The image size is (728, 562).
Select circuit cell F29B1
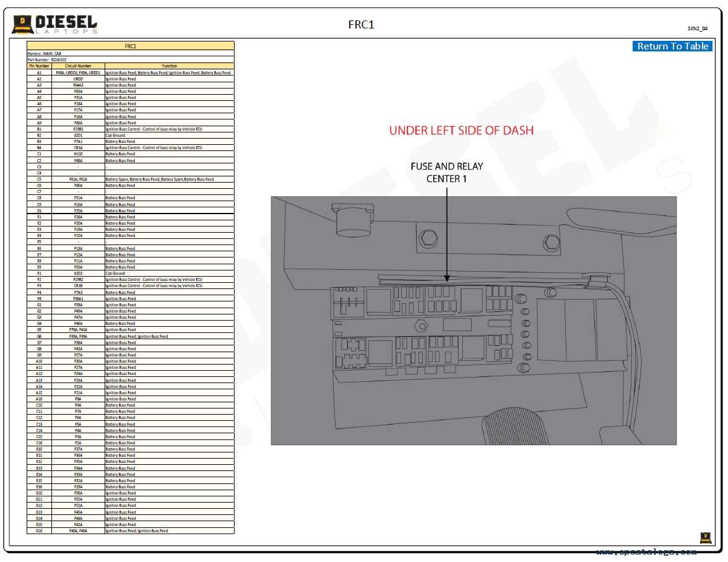(78, 129)
